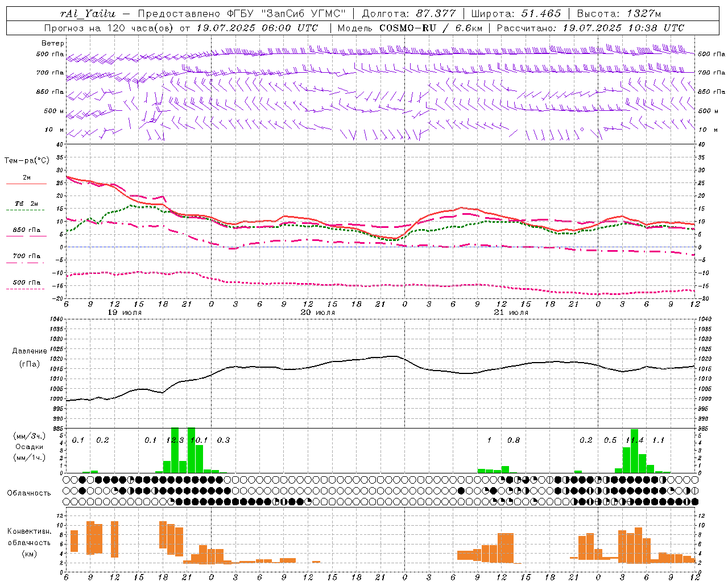728x582 pixels.
Task: Click the precipitation value 1.1
Action: (x=659, y=440)
